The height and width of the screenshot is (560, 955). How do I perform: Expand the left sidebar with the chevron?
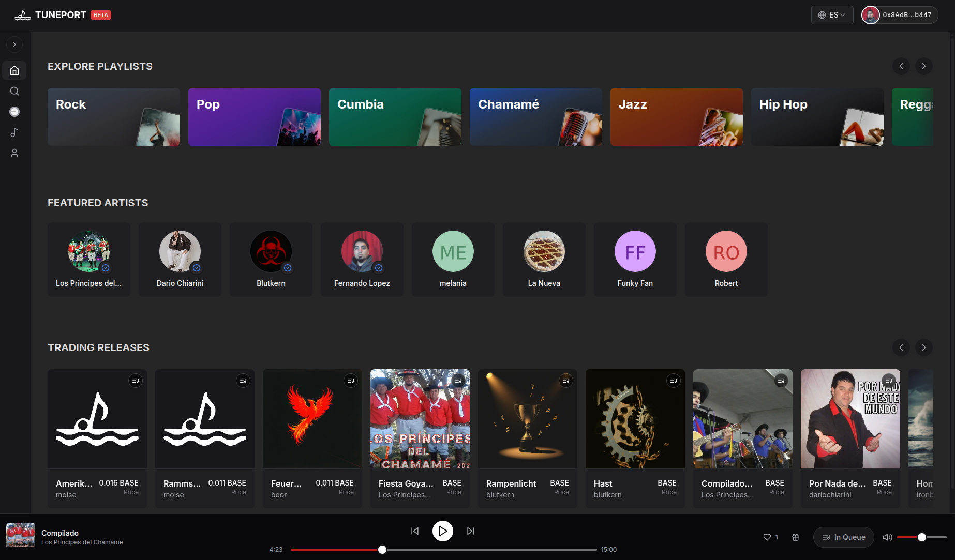point(14,44)
